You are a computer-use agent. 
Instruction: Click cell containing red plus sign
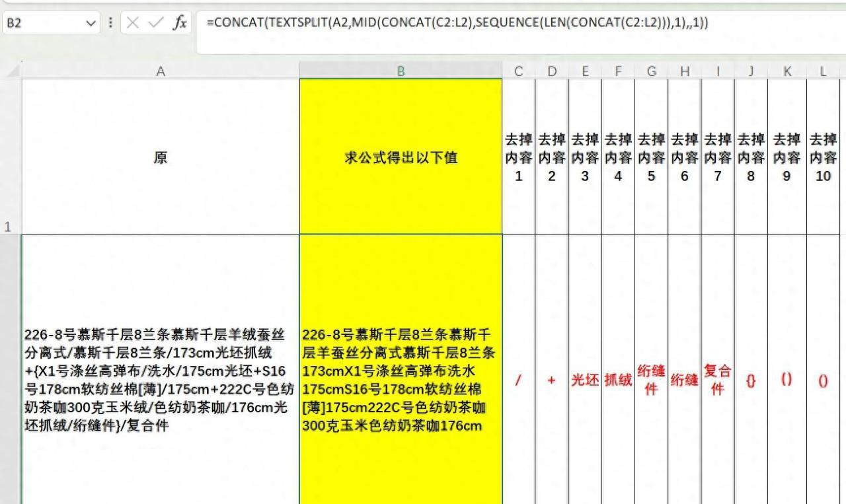pyautogui.click(x=552, y=369)
